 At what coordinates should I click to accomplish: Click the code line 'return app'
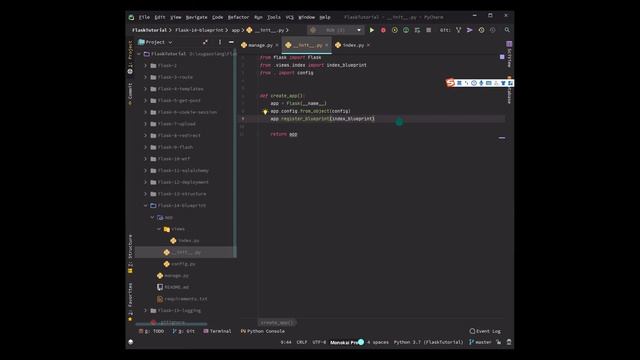click(x=284, y=134)
